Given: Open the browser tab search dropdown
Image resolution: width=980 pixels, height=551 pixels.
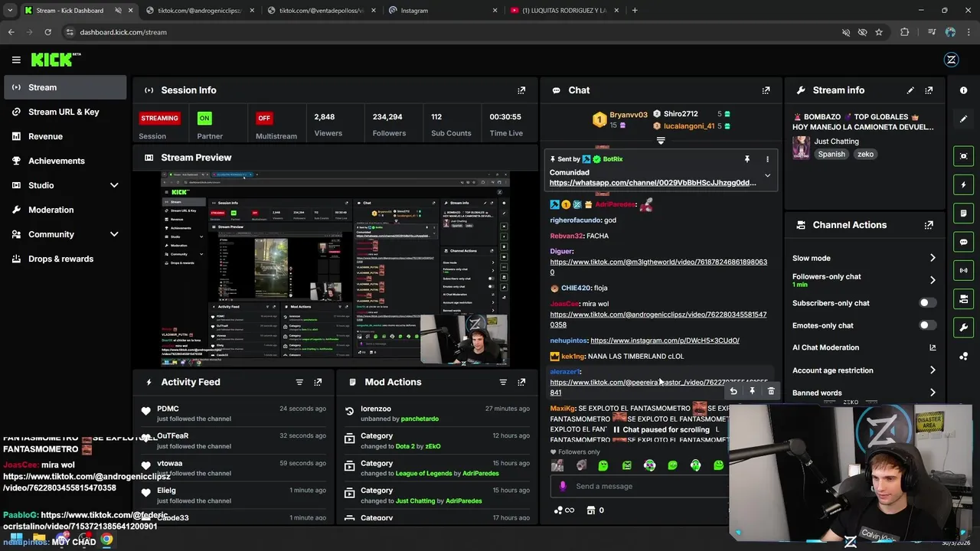Looking at the screenshot, I should pos(10,11).
